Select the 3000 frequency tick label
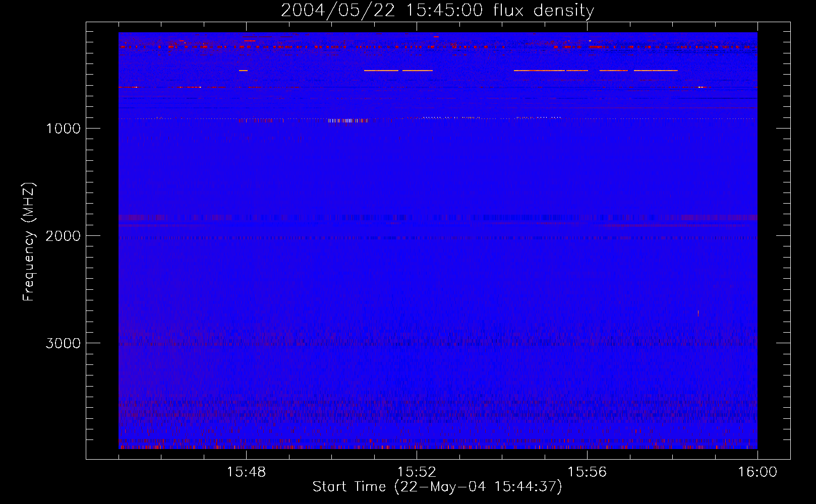Viewport: 816px width, 504px height. (63, 343)
